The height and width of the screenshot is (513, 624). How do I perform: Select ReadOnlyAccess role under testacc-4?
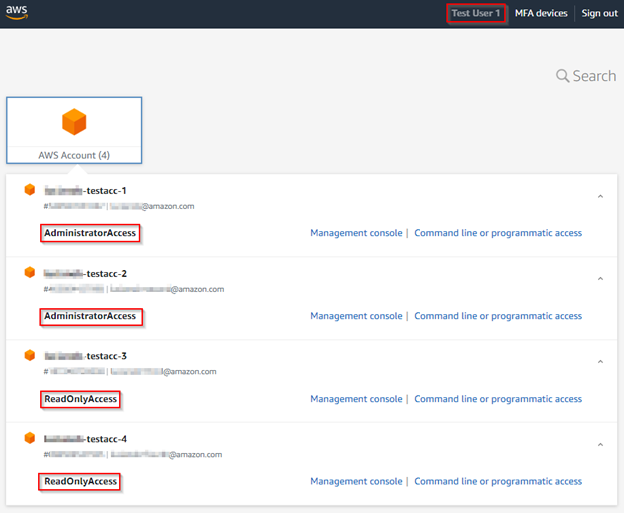tap(80, 481)
